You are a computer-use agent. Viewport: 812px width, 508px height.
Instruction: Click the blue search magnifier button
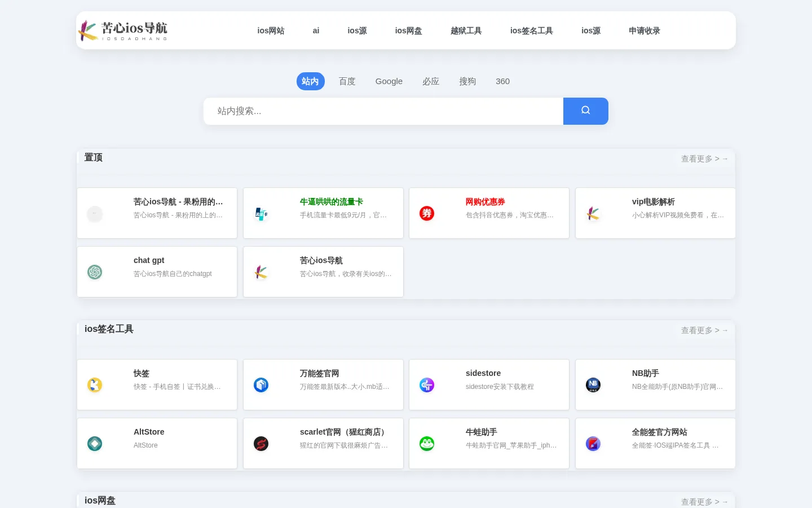pyautogui.click(x=586, y=111)
